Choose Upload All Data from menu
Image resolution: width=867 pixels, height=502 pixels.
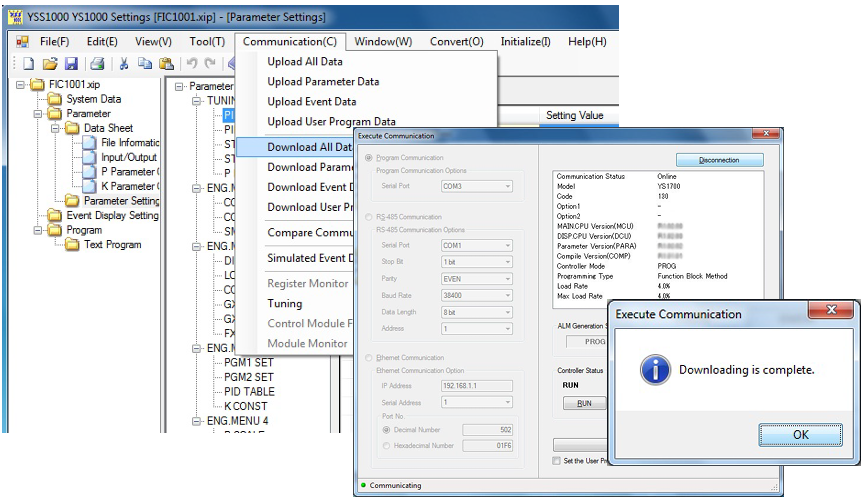coord(304,62)
